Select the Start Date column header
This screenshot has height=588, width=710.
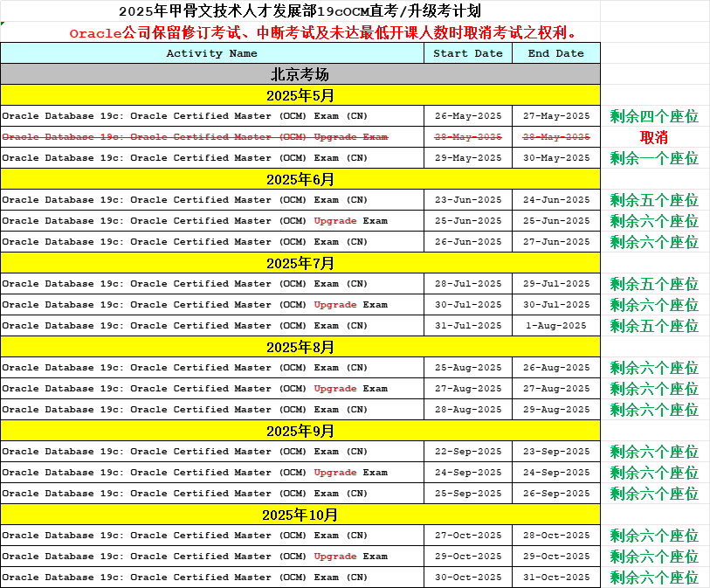468,53
